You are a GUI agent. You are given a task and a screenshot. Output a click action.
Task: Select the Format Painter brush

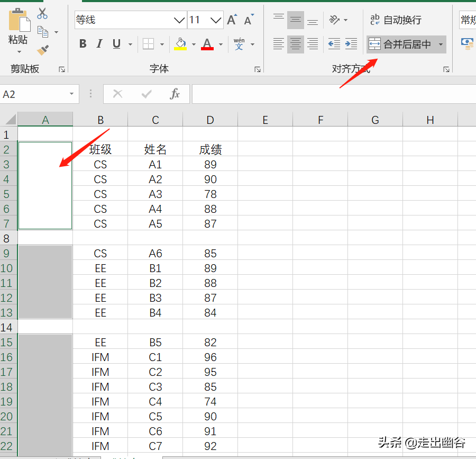(x=42, y=50)
